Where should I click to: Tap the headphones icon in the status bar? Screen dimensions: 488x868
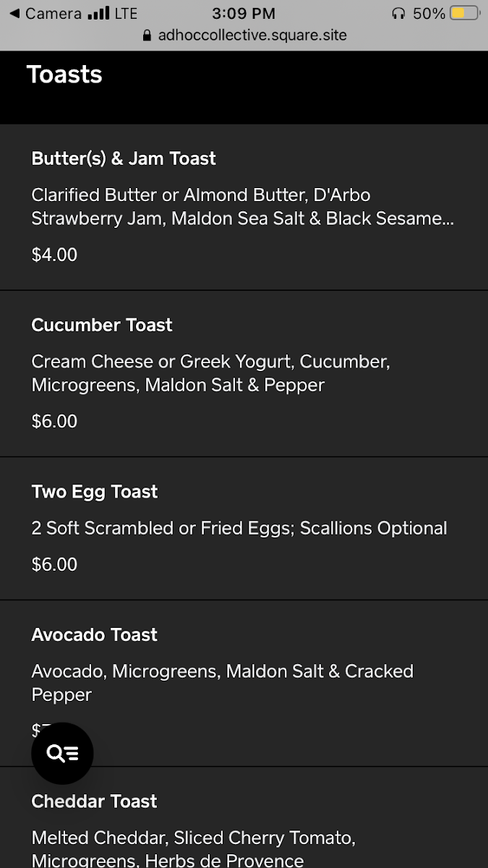pyautogui.click(x=399, y=12)
